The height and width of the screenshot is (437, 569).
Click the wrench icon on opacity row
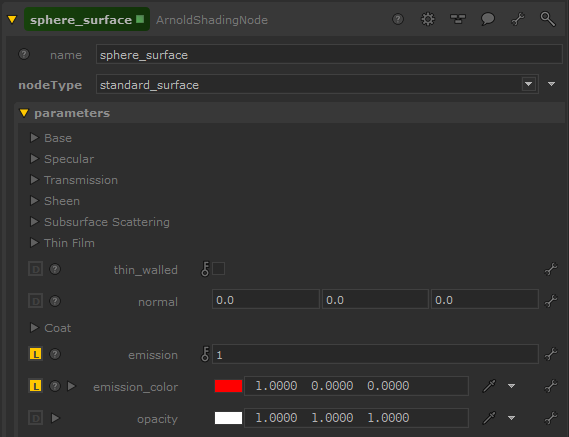[551, 418]
